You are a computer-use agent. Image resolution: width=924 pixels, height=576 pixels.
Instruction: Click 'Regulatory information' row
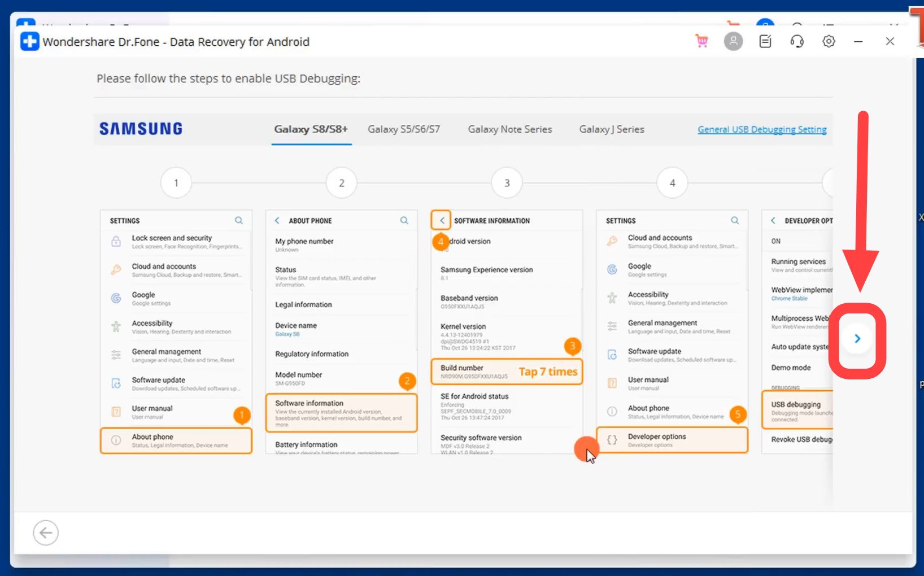click(342, 354)
